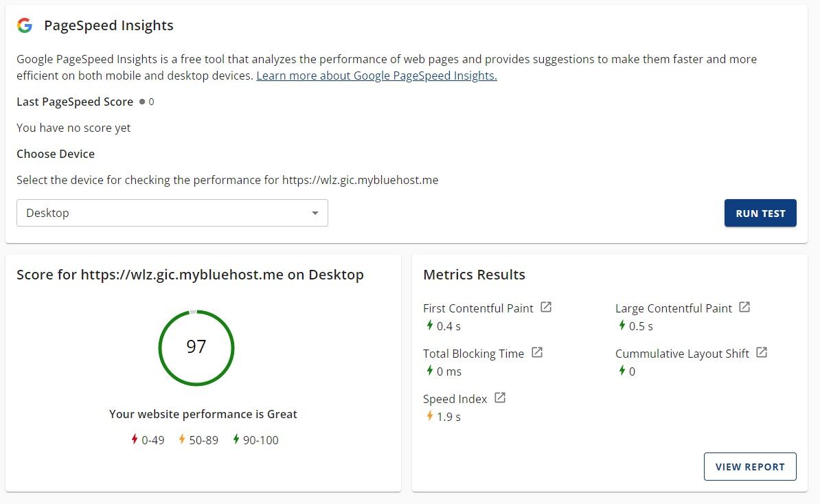Click green bolt icon beside 0.5 s

coord(622,325)
